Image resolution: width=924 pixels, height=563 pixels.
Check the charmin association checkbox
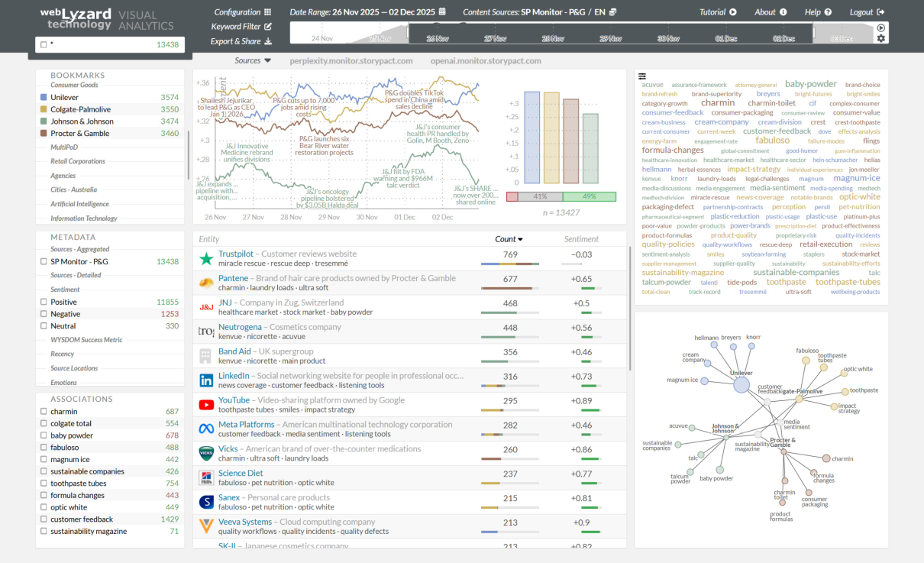click(44, 412)
